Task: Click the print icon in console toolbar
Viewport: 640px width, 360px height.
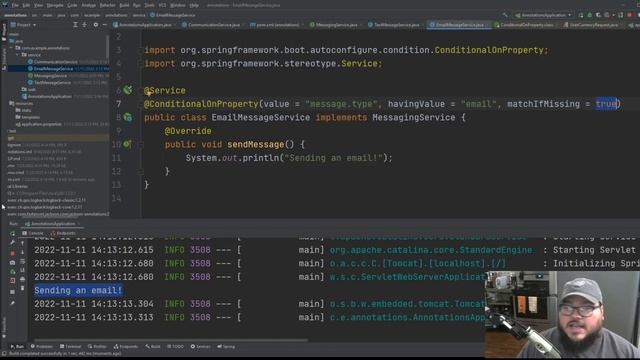Action: pos(22,279)
